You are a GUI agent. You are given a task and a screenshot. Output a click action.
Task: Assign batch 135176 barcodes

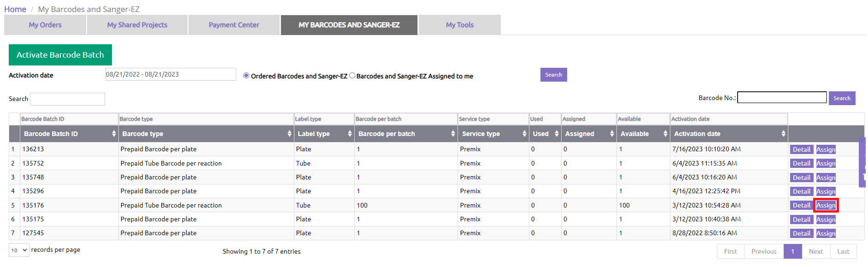[826, 205]
